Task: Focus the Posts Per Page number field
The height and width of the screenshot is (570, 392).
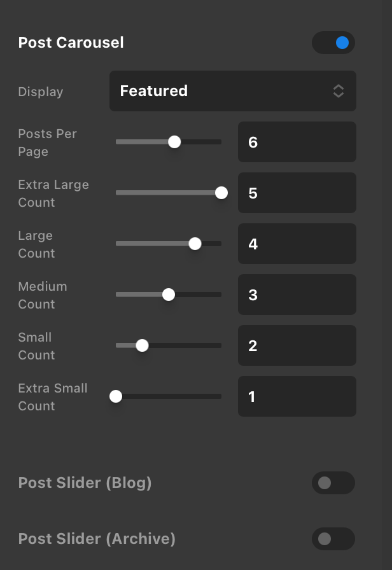Action: tap(297, 142)
